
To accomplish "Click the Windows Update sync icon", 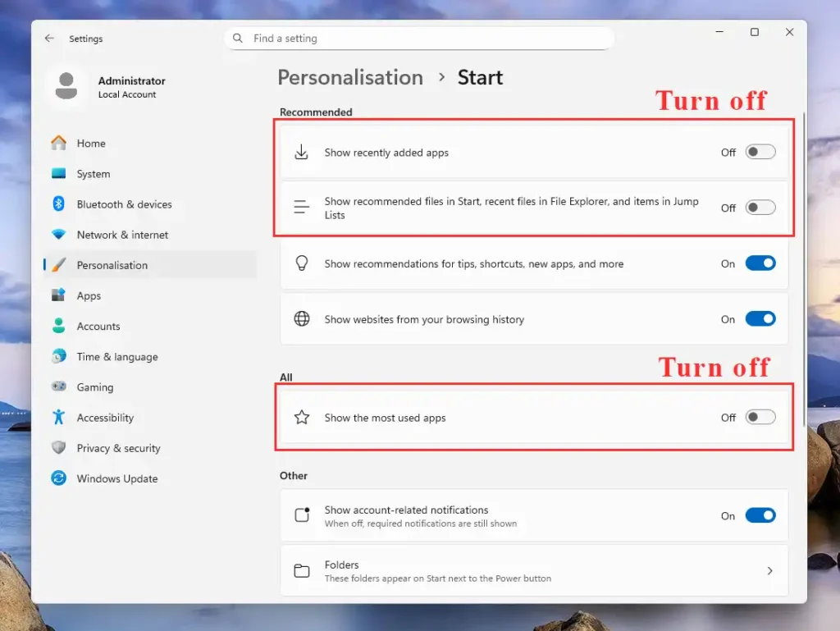I will click(58, 478).
